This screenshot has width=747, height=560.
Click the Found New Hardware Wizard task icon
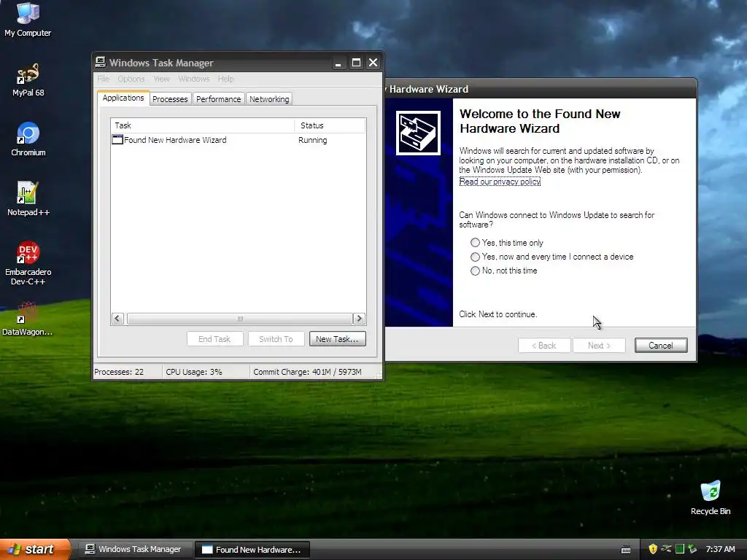[x=117, y=139]
